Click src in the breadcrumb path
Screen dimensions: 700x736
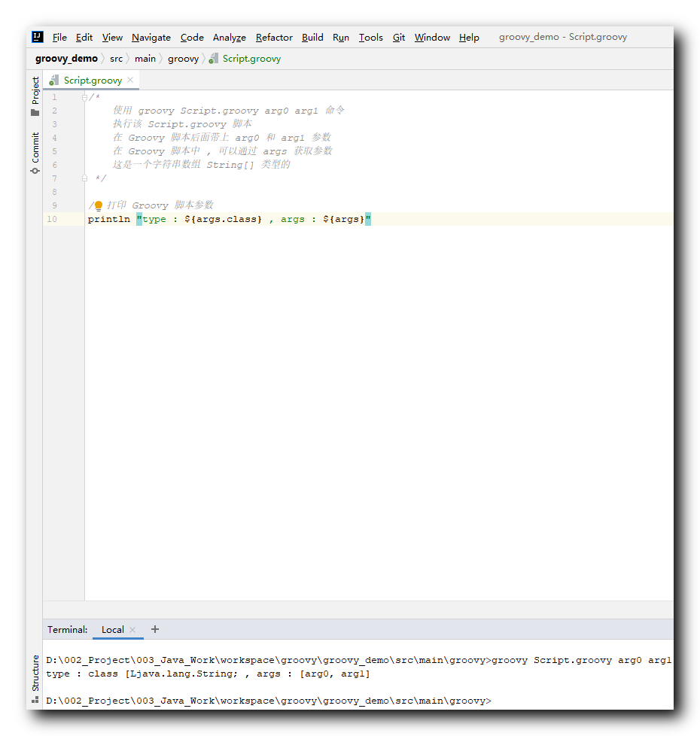click(116, 59)
